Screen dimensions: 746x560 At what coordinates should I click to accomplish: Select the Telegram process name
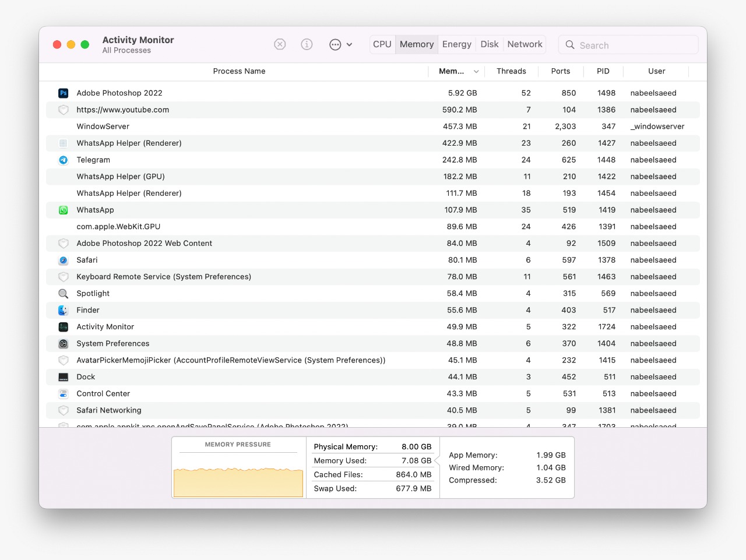click(93, 160)
